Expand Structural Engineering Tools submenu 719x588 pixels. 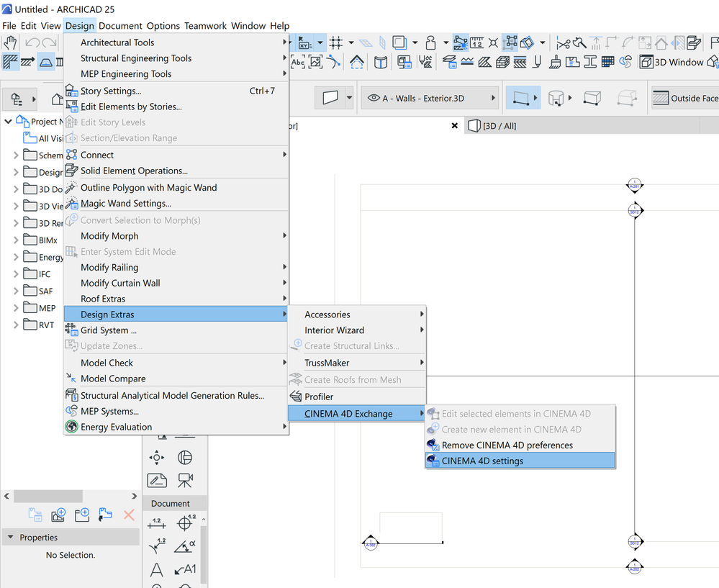[x=176, y=58]
